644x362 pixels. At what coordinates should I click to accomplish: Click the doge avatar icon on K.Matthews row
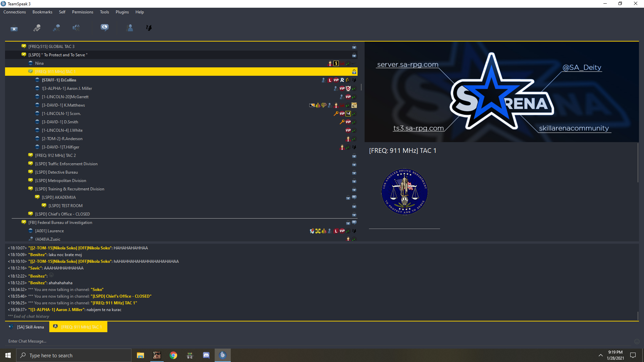tap(354, 105)
